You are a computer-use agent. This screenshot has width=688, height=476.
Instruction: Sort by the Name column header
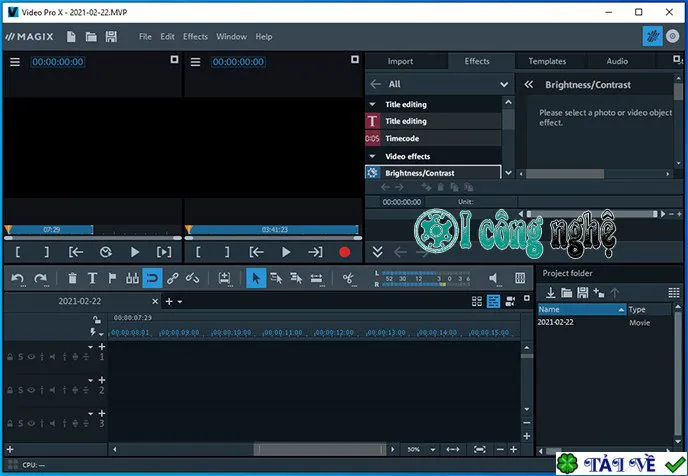click(x=582, y=310)
